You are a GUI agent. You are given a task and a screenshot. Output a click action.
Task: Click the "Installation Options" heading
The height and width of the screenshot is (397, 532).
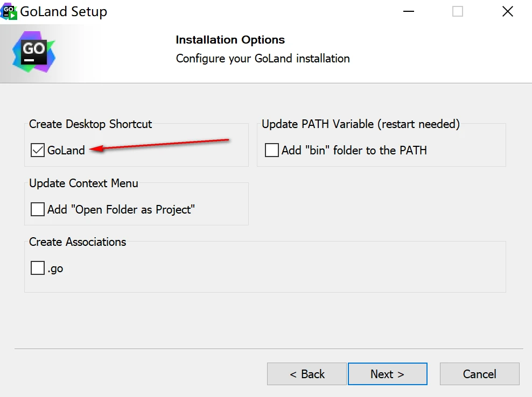point(230,40)
